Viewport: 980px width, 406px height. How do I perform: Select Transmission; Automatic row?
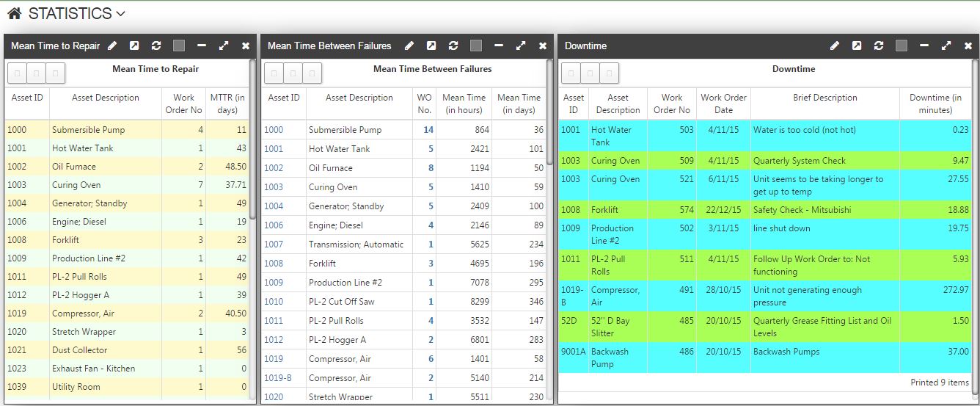click(x=405, y=244)
